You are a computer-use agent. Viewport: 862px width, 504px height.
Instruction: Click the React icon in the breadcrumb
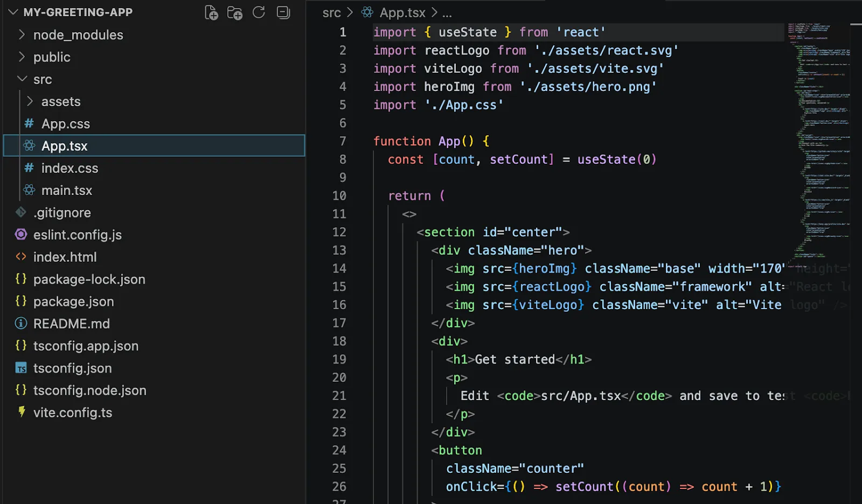(x=367, y=12)
